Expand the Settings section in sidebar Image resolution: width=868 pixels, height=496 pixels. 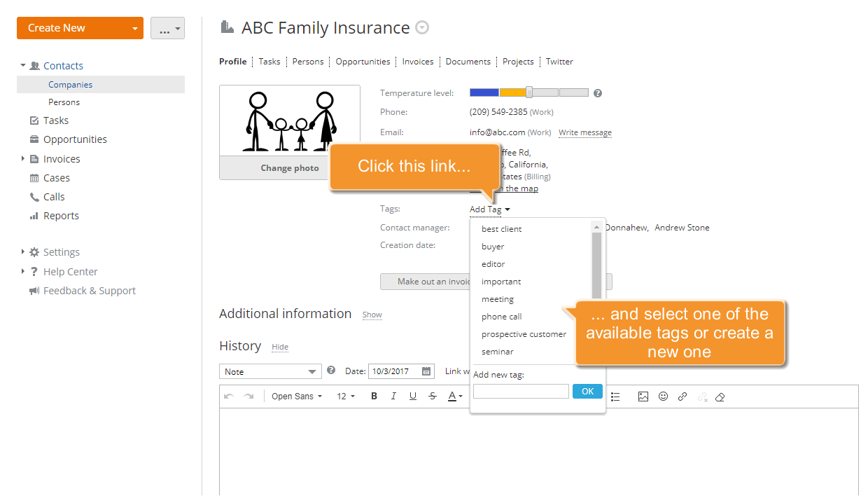pos(23,252)
